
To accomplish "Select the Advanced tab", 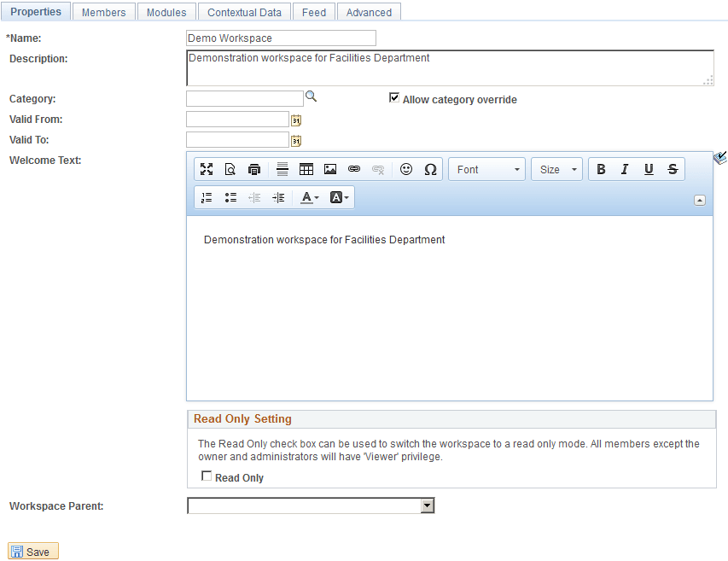I will tap(368, 11).
